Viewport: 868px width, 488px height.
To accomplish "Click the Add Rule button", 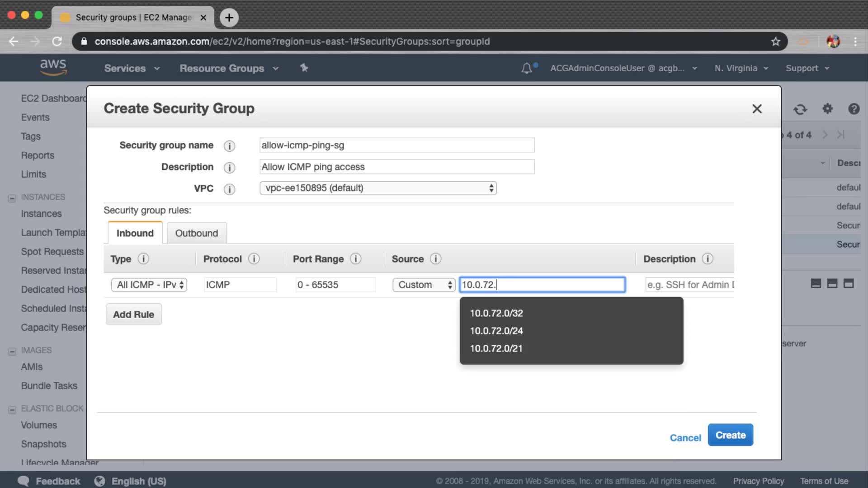I will [133, 314].
